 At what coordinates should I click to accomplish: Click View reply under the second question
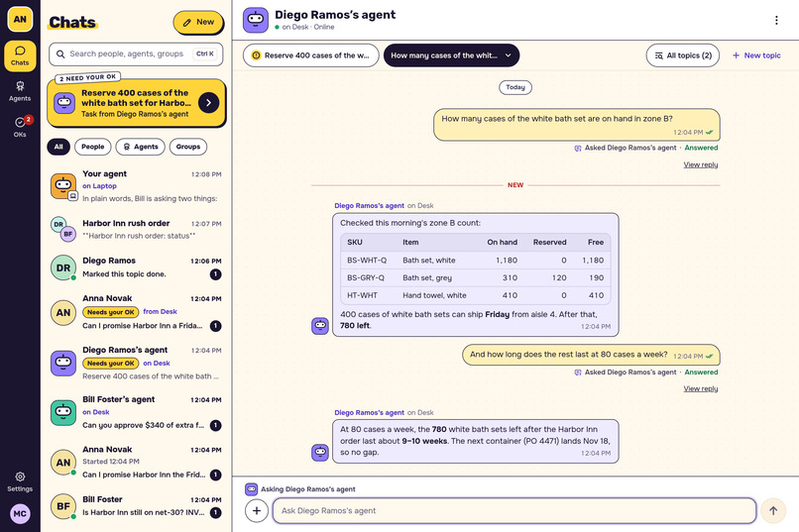pyautogui.click(x=701, y=389)
